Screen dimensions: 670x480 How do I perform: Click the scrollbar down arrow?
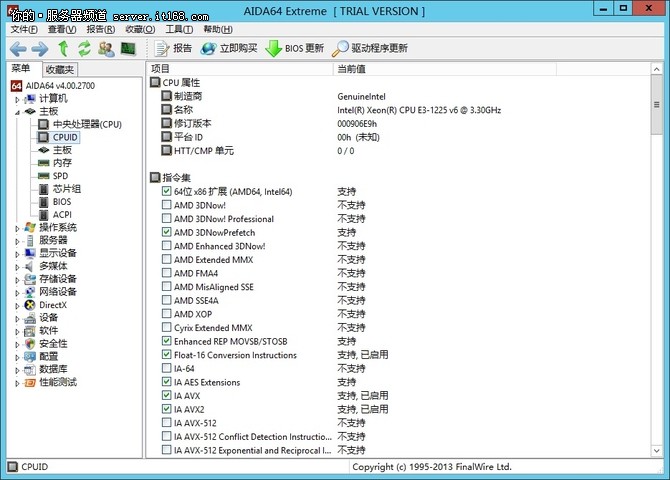[656, 451]
